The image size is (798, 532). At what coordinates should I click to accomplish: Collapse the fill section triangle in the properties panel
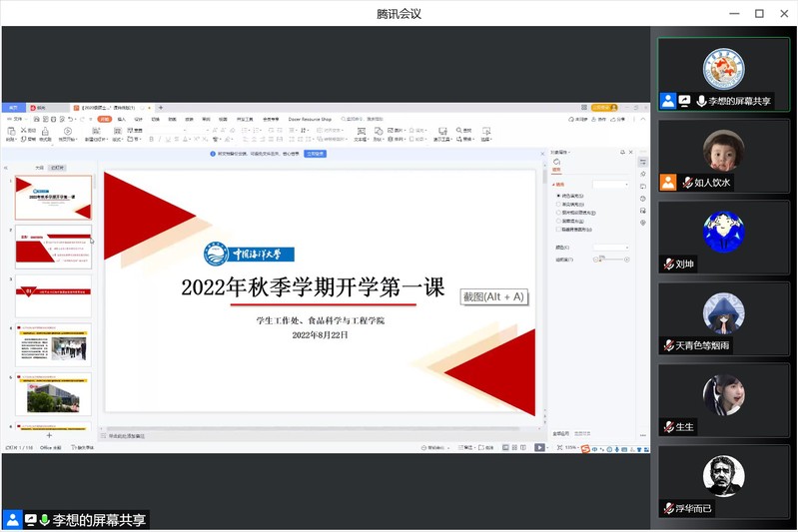[553, 185]
